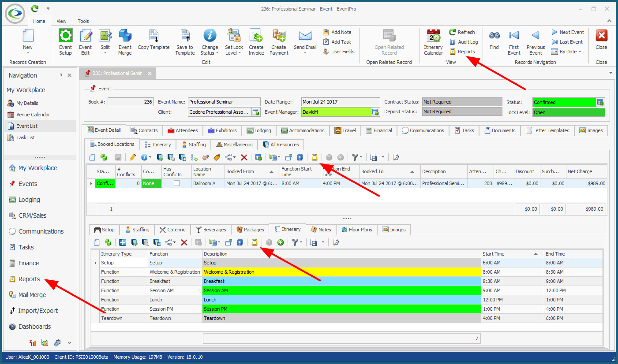
Task: Click green down-arrow in Itinerary toolbar
Action: click(x=281, y=242)
